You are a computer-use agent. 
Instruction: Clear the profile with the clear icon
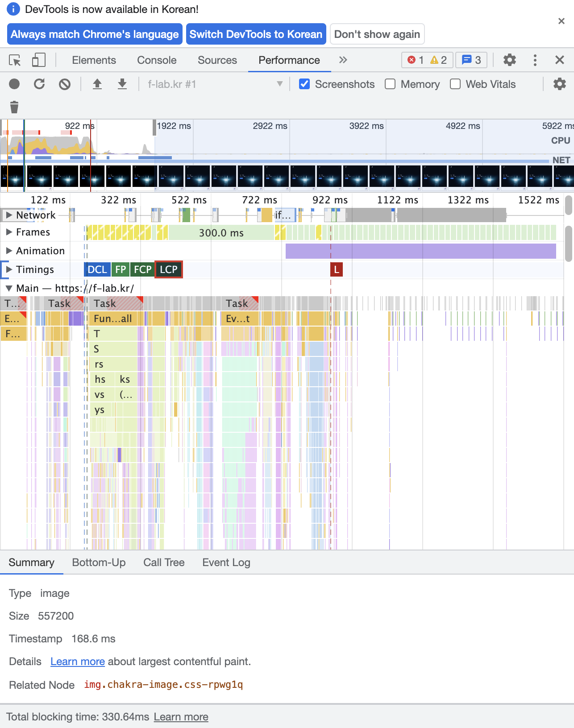pyautogui.click(x=65, y=84)
